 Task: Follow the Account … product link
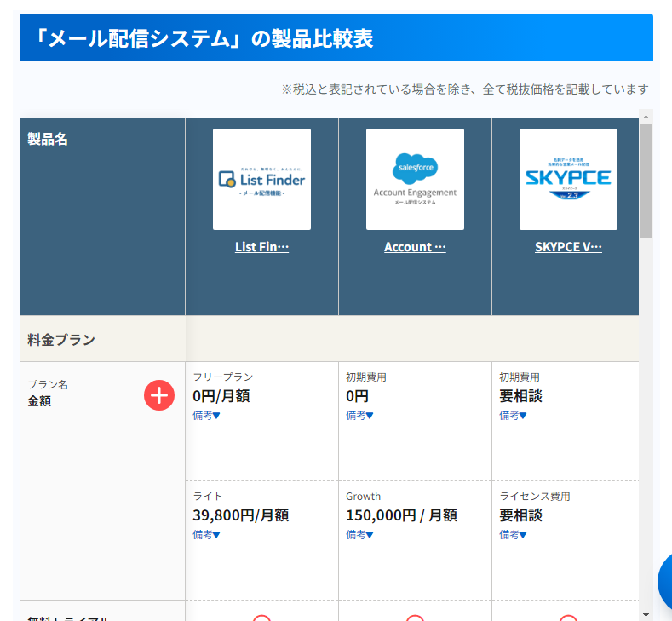pos(415,247)
